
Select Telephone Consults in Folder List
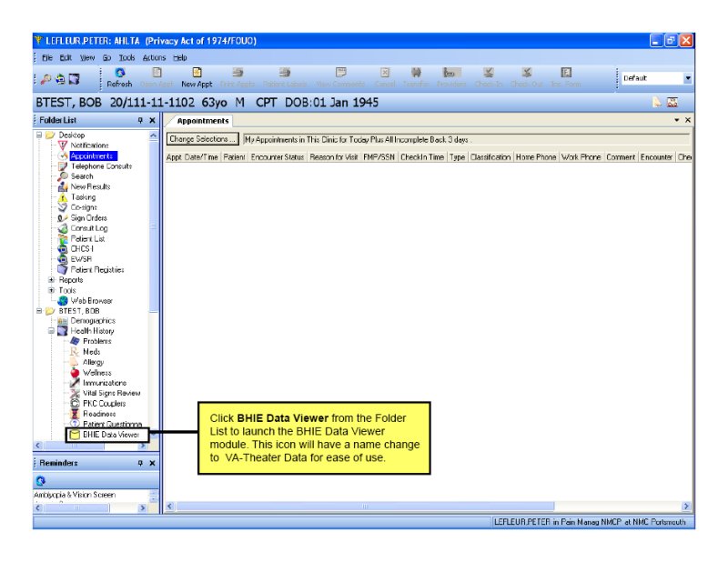click(x=101, y=166)
